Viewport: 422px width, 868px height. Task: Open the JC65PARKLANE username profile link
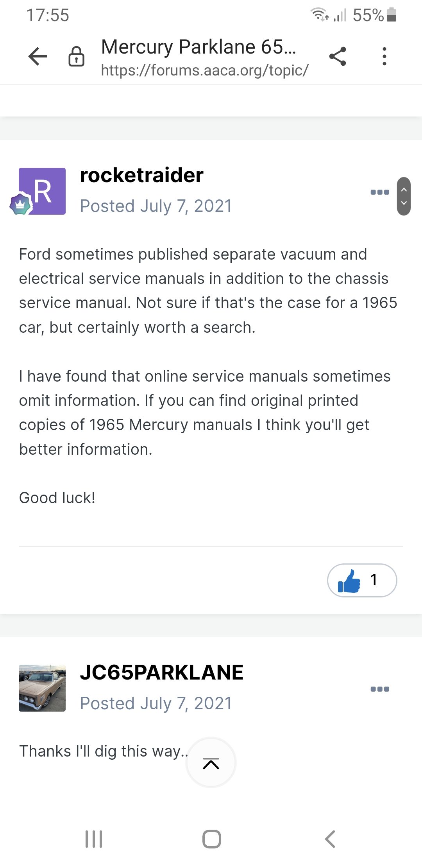coord(161,673)
